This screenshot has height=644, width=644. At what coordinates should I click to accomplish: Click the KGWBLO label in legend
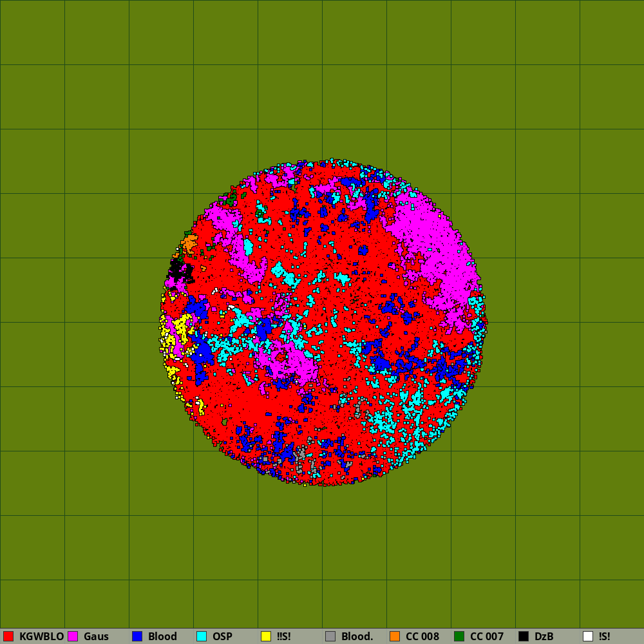coord(41,636)
